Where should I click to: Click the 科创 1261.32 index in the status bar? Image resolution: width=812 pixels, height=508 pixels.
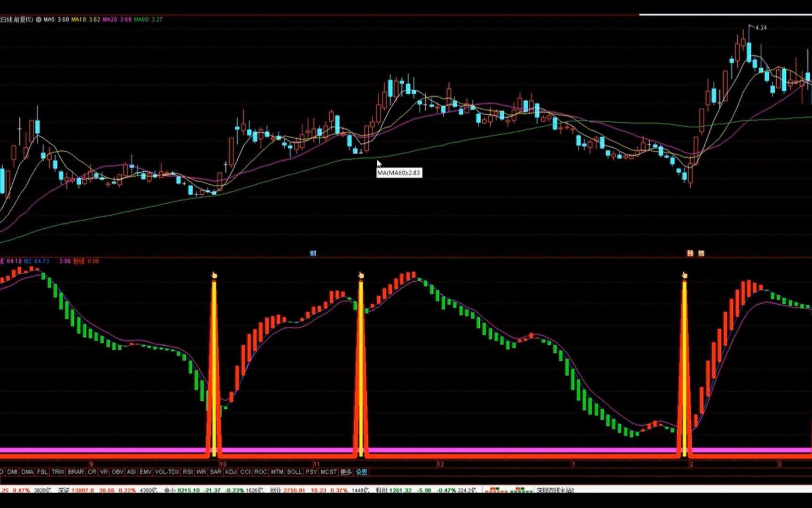coord(393,490)
